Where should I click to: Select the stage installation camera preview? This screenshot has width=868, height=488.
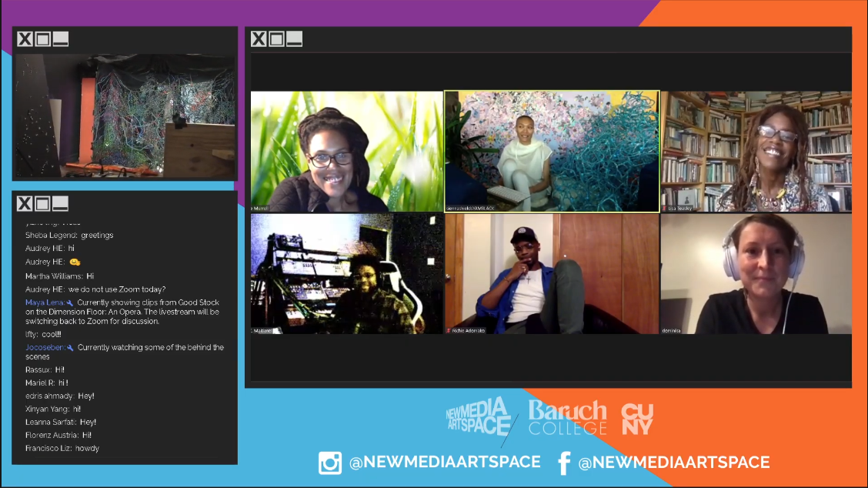point(125,115)
